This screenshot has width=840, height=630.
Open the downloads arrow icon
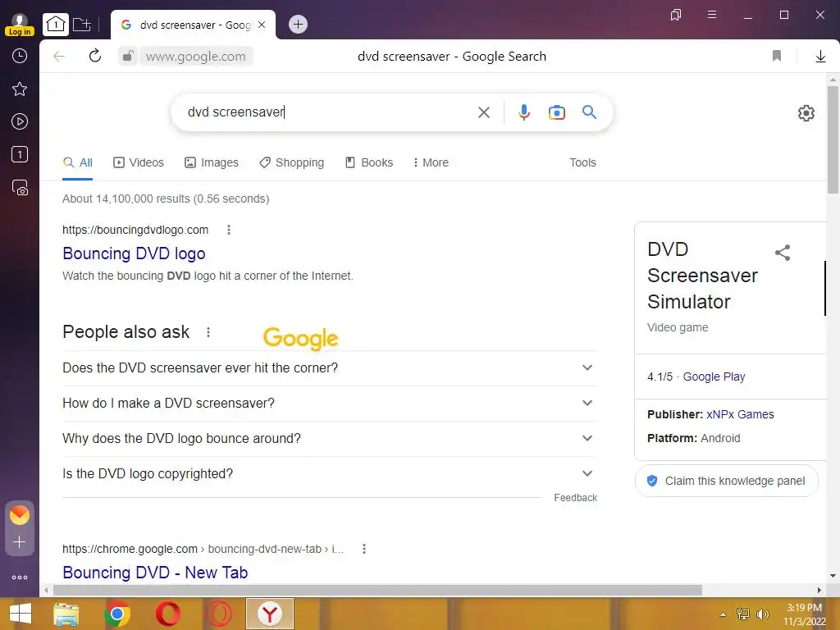point(820,57)
